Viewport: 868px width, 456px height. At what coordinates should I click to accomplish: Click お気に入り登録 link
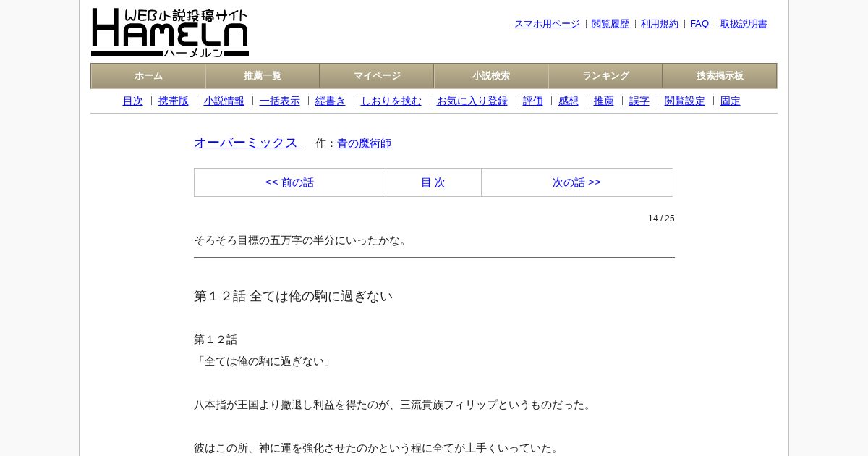(472, 101)
